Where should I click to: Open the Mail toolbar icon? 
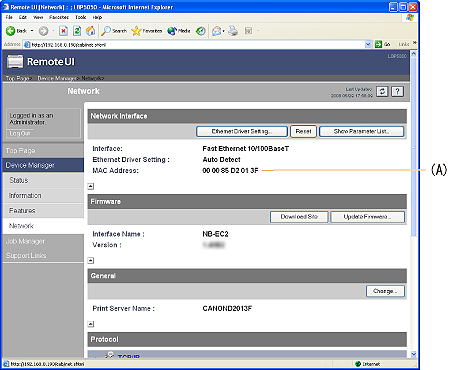[217, 31]
